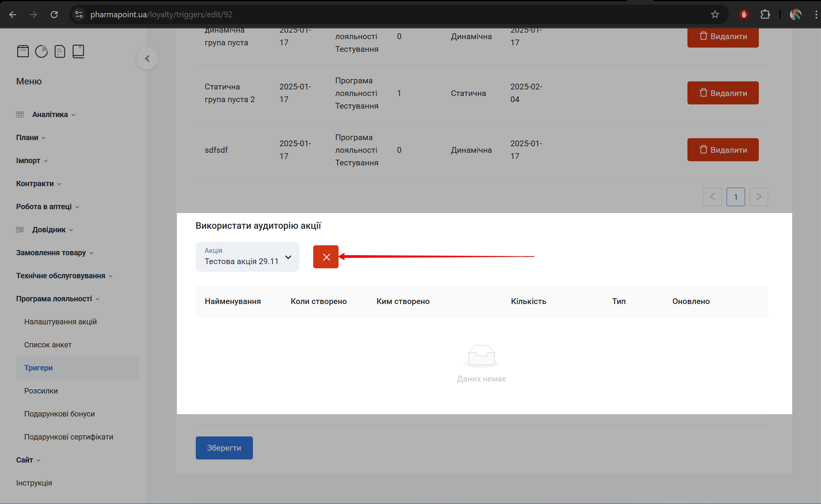
Task: Clear selected promotion with red X
Action: pyautogui.click(x=325, y=257)
